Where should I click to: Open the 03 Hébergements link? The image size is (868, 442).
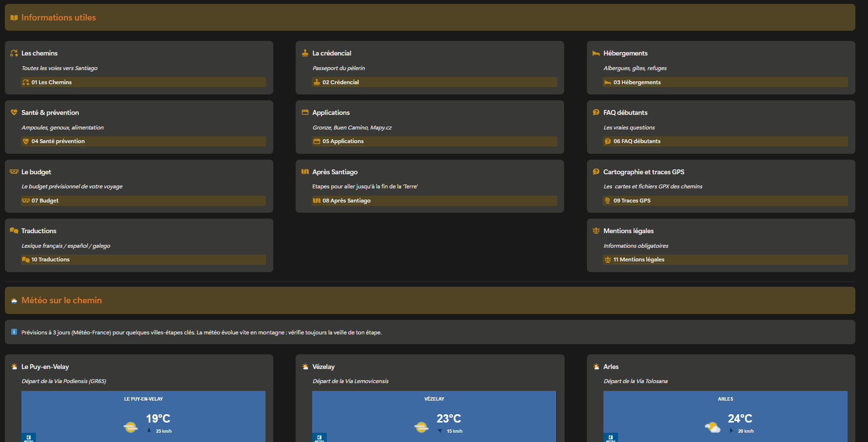[637, 82]
